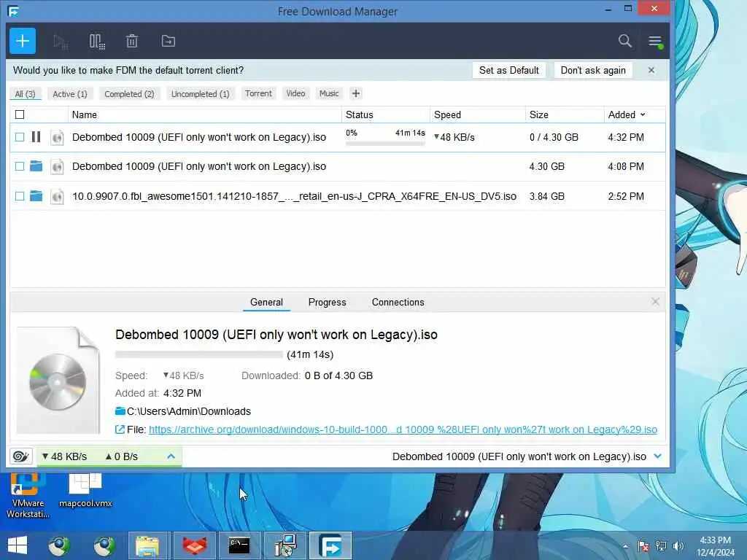Click the 0 B/s upload speed indicator
Screen dimensions: 747x560
coord(122,456)
